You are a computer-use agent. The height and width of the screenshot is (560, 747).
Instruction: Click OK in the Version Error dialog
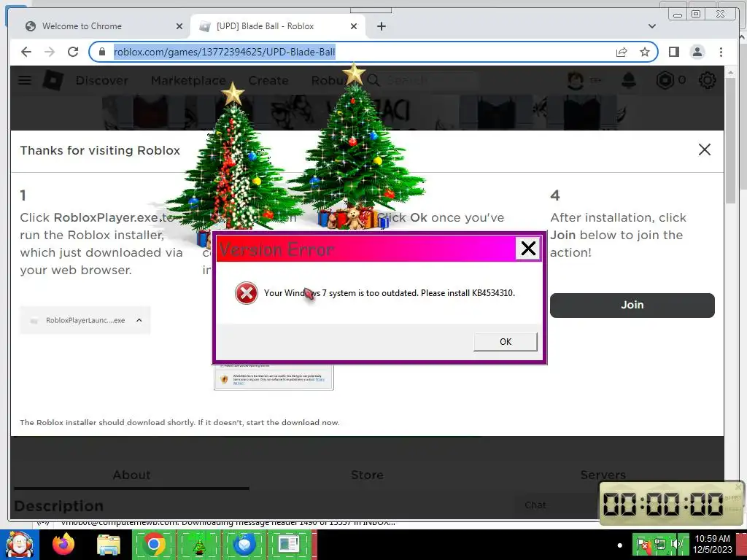click(x=506, y=341)
